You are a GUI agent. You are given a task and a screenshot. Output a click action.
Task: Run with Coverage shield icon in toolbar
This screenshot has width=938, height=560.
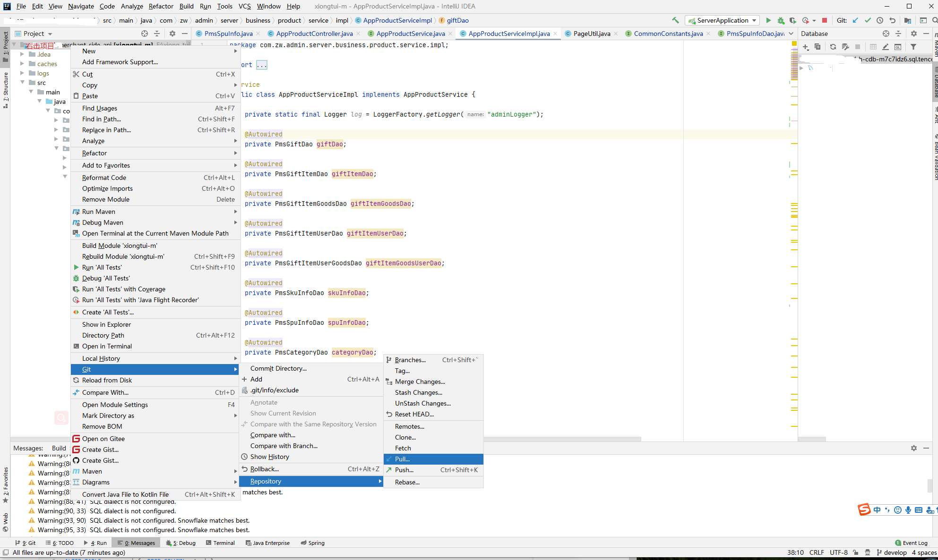pos(793,20)
